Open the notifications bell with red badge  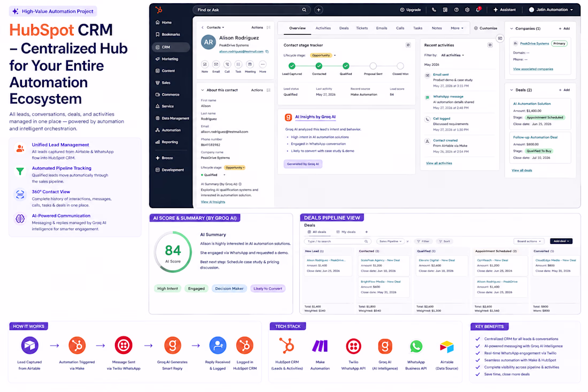pyautogui.click(x=478, y=10)
